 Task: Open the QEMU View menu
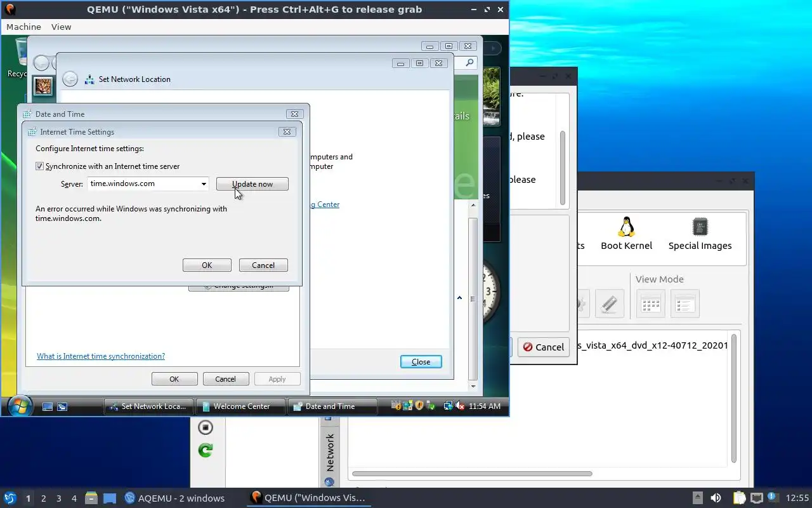pyautogui.click(x=61, y=27)
